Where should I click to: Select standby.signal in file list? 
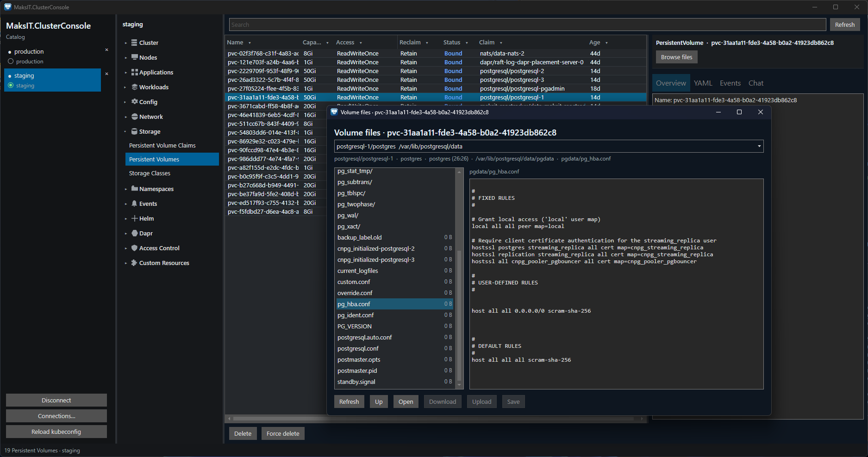click(394, 382)
